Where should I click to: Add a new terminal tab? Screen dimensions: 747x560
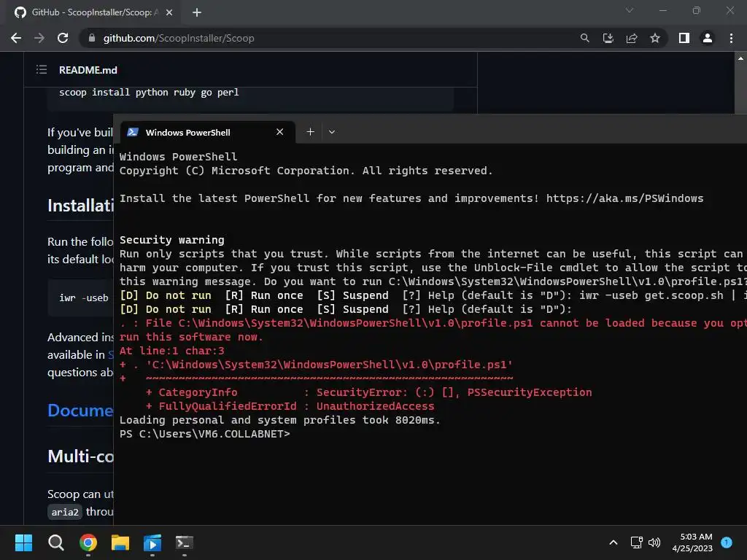pyautogui.click(x=310, y=132)
